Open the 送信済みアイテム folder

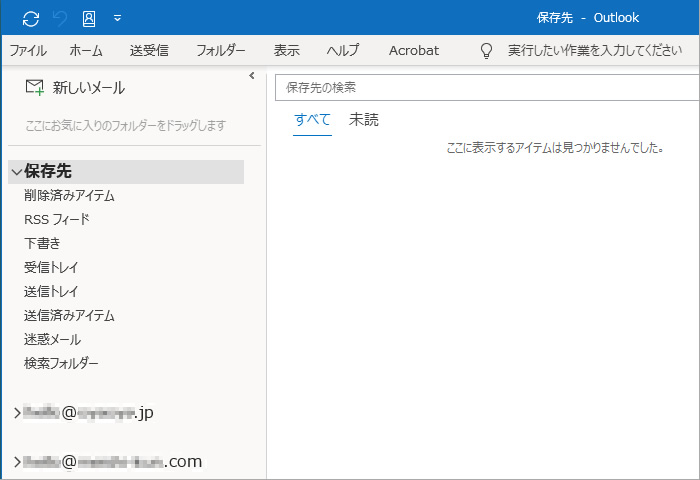point(69,316)
